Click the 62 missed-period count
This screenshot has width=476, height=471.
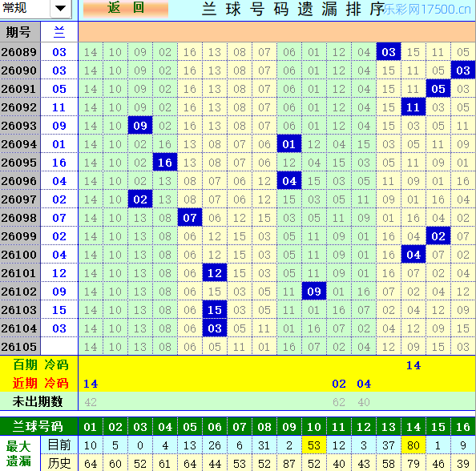[x=339, y=402]
